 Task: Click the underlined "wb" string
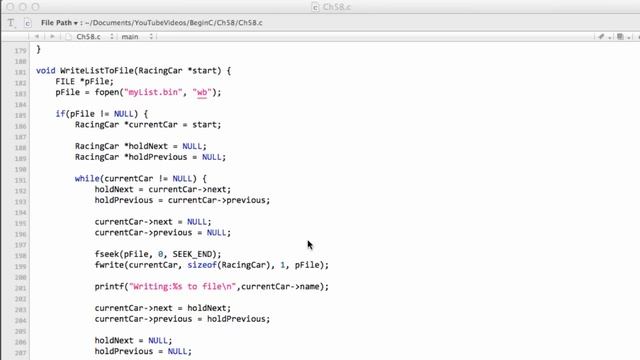[202, 93]
